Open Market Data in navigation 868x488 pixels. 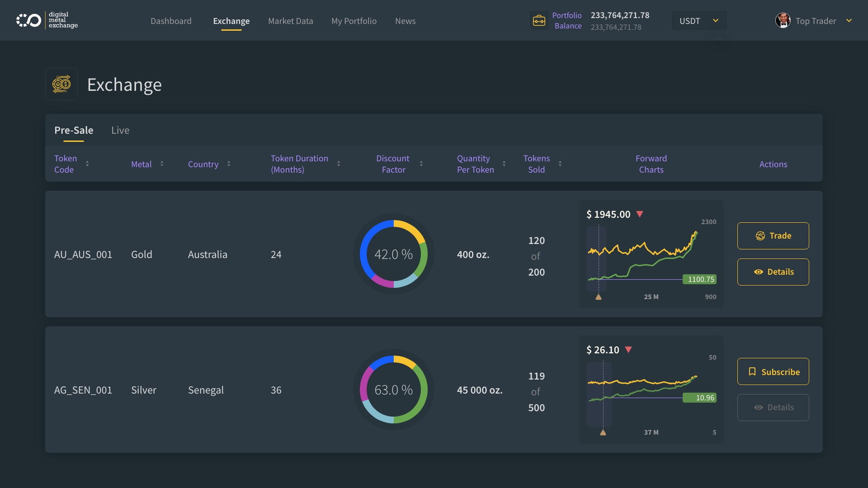click(290, 21)
